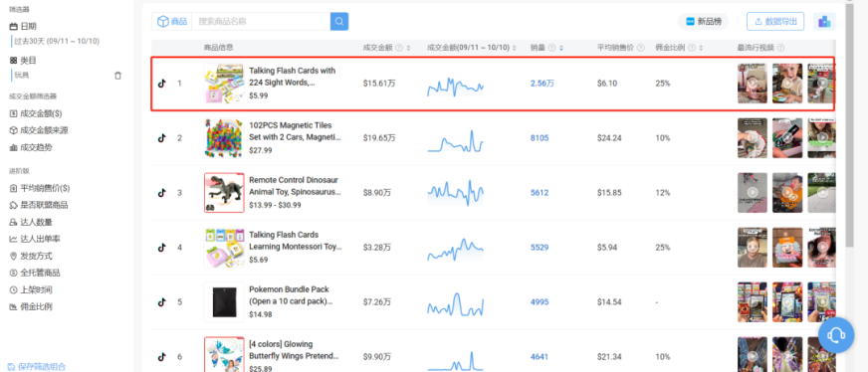Play first popular video for Dinosaur toy
The width and height of the screenshot is (868, 372).
(x=753, y=193)
